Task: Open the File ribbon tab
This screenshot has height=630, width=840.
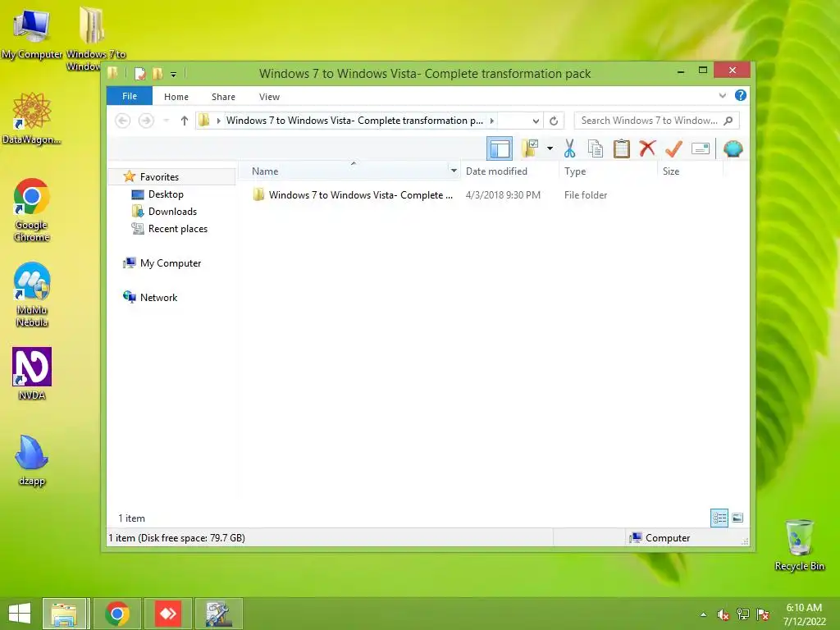Action: point(130,96)
